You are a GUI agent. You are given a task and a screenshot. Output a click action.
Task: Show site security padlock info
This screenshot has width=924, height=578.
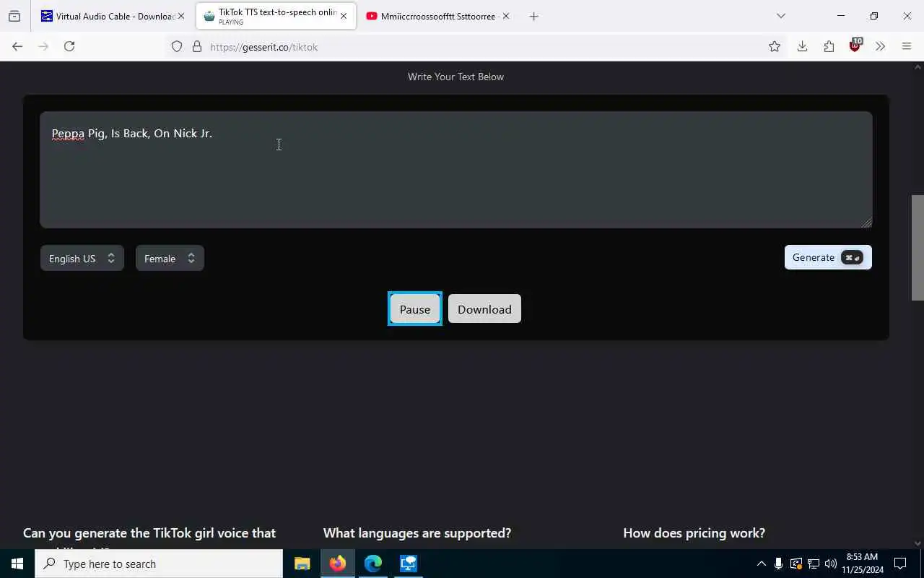[x=196, y=47]
